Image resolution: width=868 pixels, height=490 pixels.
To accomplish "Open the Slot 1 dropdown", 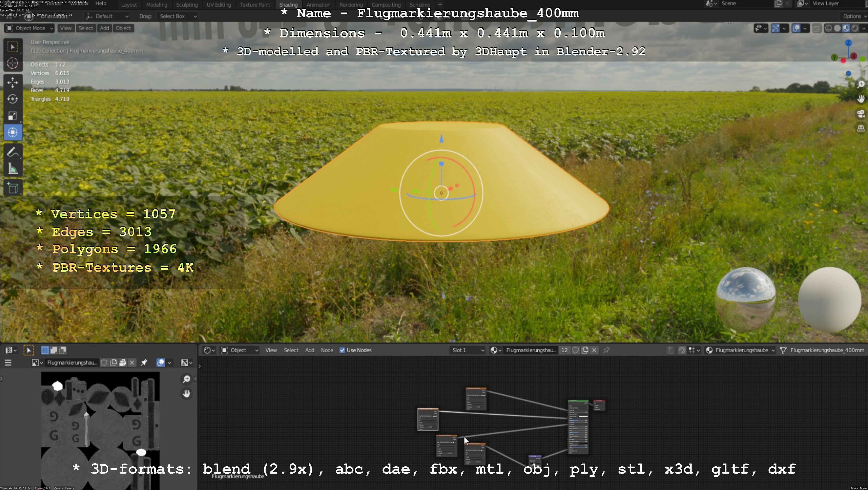I will pyautogui.click(x=468, y=350).
